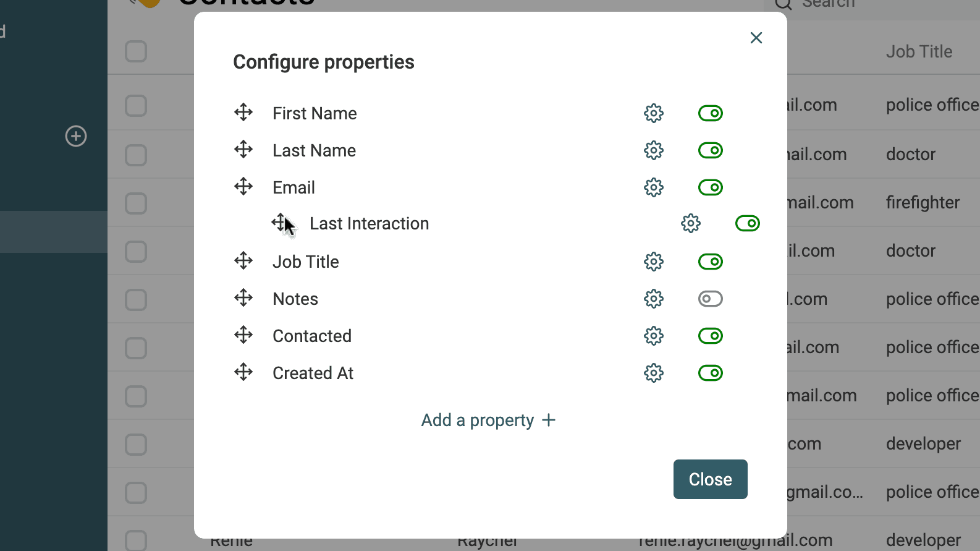Click the search field at the top

click(853, 5)
